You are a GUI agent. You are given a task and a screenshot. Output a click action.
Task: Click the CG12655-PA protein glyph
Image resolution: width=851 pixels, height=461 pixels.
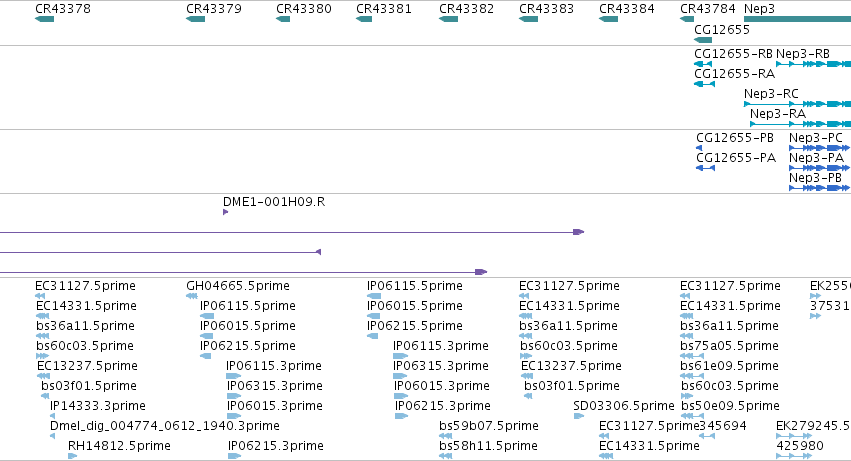706,168
